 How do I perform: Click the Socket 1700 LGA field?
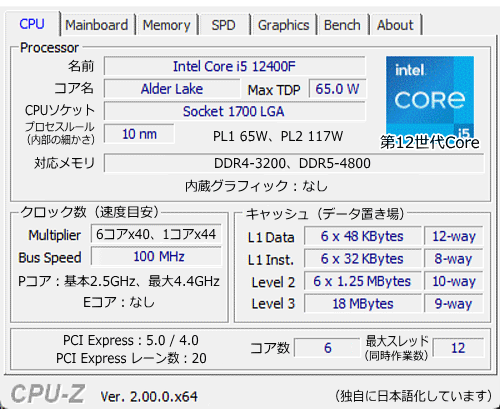coord(234,111)
